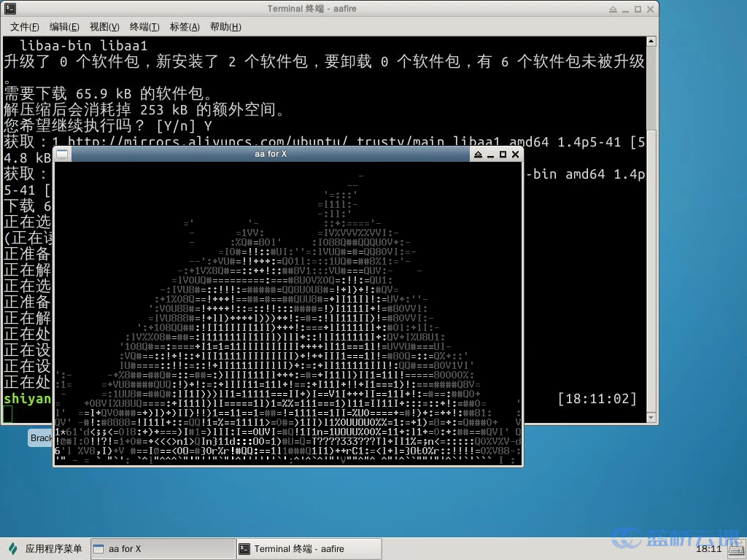This screenshot has width=747, height=560.
Task: Switch to Terminal 终端 - aafire taskbar button
Action: point(309,548)
